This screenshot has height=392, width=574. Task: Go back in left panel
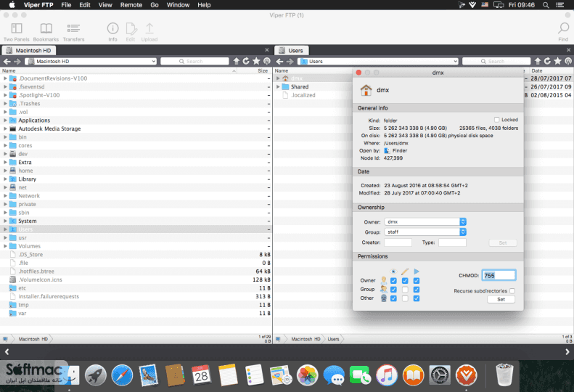pyautogui.click(x=7, y=61)
